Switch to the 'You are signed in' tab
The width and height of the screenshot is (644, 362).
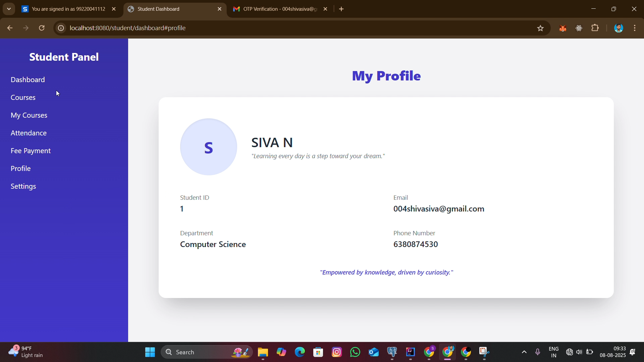tap(68, 9)
